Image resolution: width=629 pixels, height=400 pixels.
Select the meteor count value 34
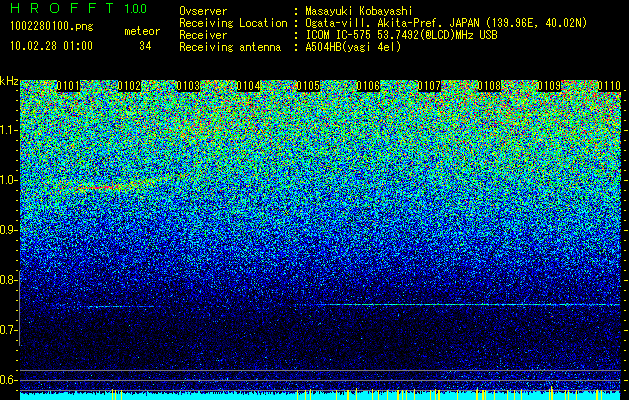[x=145, y=46]
